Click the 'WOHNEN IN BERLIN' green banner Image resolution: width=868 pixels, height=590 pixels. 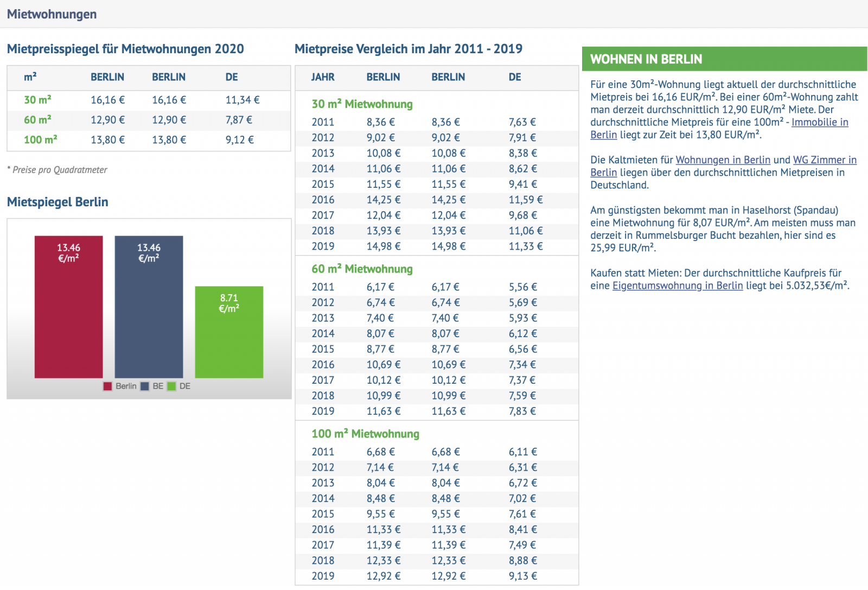724,59
